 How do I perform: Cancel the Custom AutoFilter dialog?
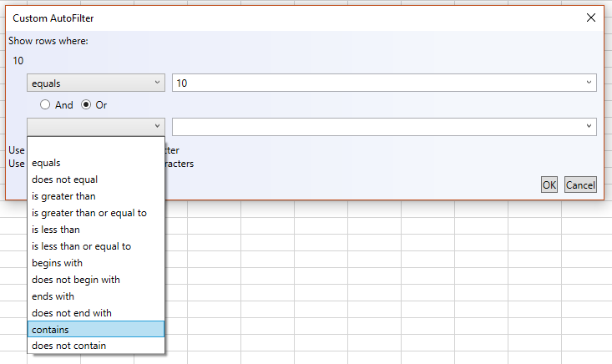580,185
